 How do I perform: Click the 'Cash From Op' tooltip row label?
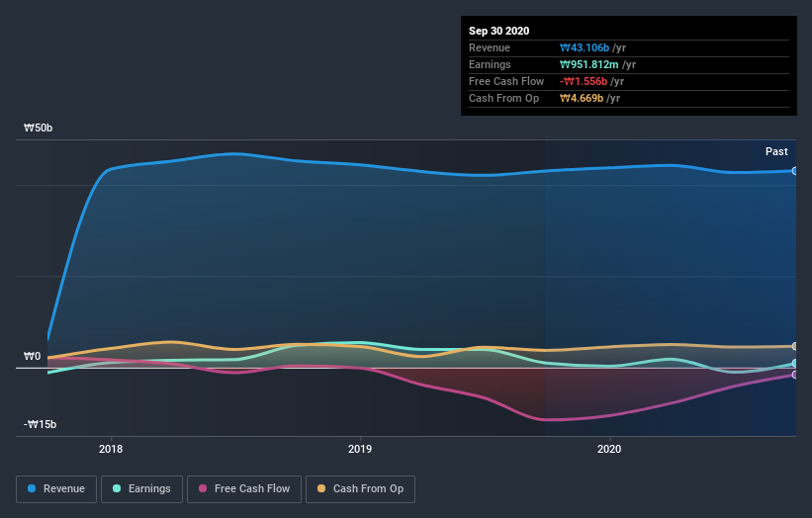[503, 98]
